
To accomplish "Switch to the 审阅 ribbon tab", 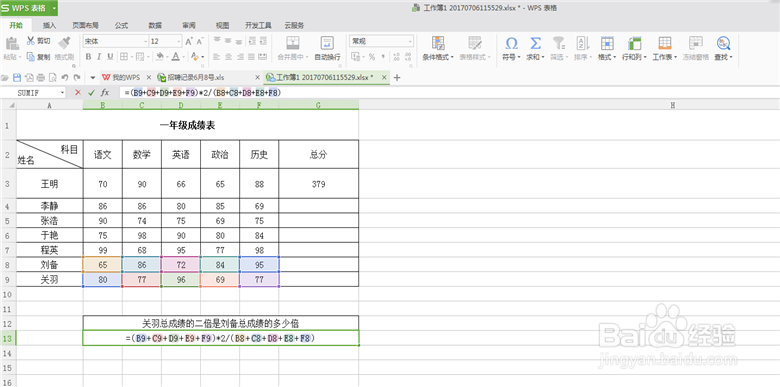I will pos(189,25).
